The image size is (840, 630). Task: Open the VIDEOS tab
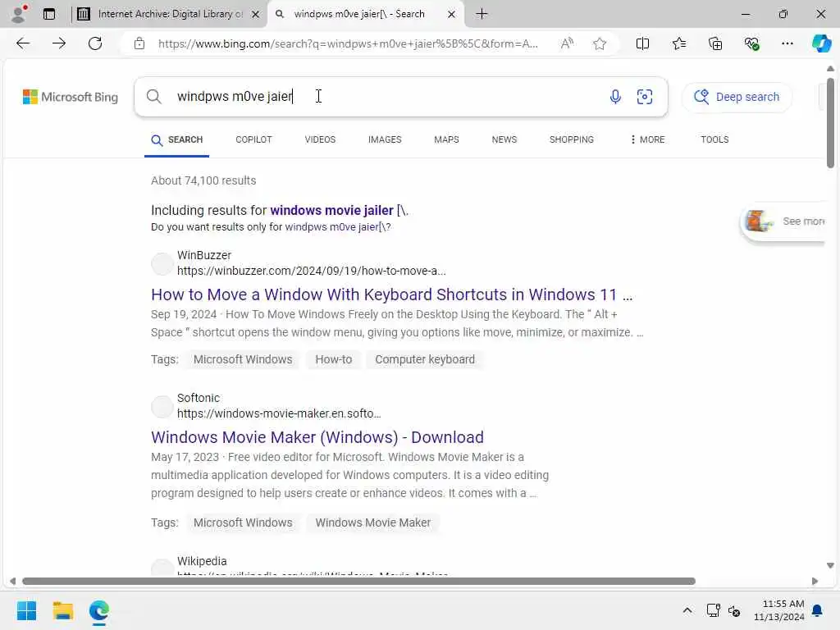320,139
